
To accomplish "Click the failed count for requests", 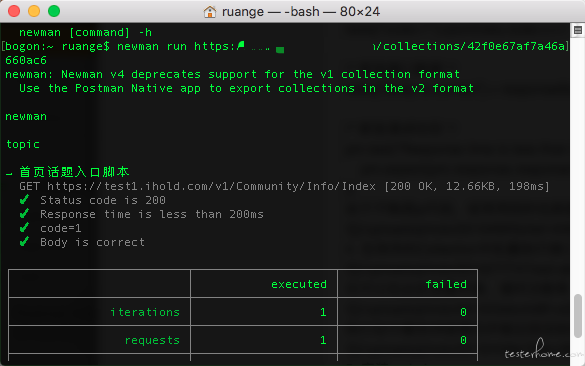I will tap(463, 340).
